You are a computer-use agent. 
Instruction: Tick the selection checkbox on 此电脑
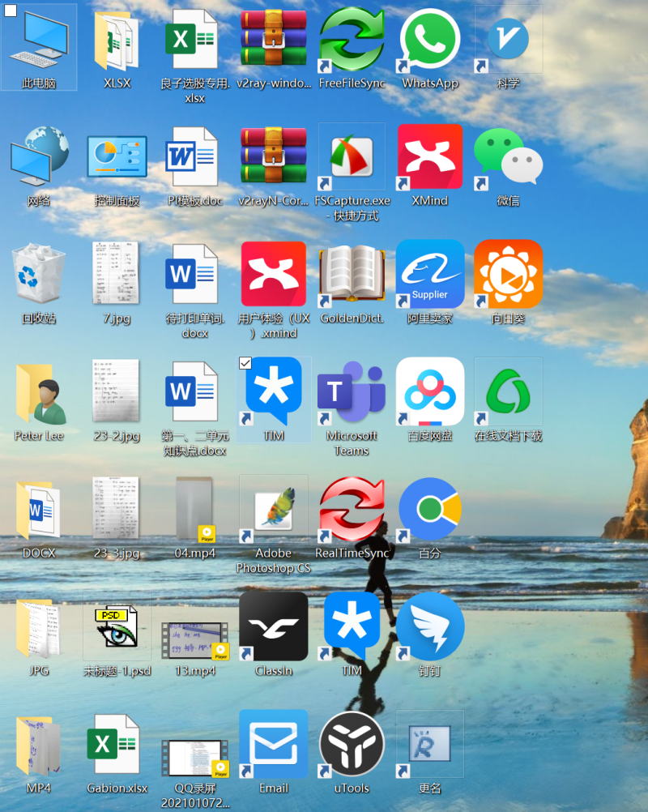(11, 11)
